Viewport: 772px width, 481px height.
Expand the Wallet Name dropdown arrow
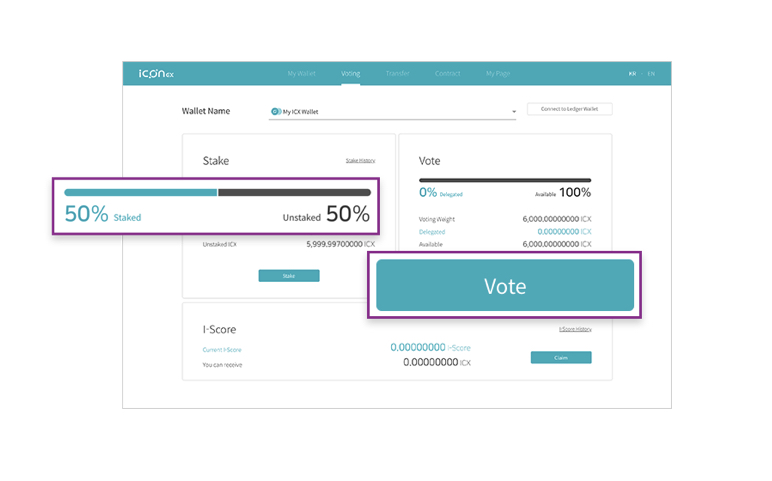point(514,112)
